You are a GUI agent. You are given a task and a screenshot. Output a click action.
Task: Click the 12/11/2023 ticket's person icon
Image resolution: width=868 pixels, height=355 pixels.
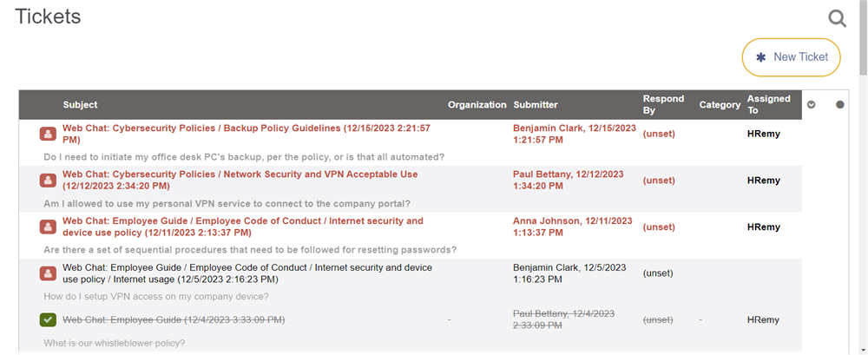48,227
